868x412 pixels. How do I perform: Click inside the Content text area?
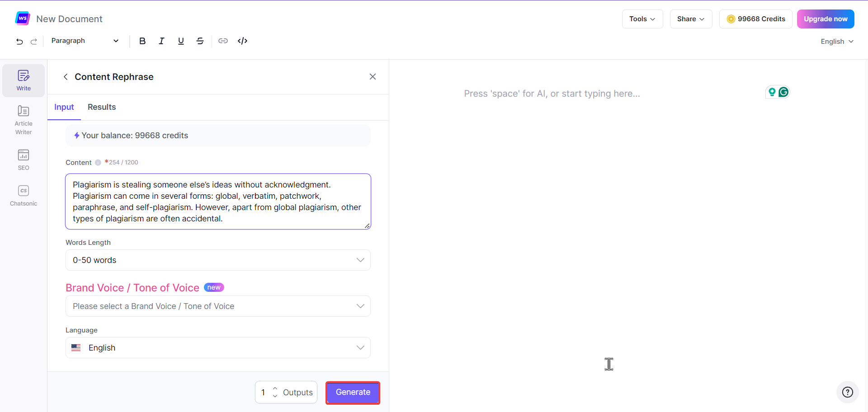point(218,201)
